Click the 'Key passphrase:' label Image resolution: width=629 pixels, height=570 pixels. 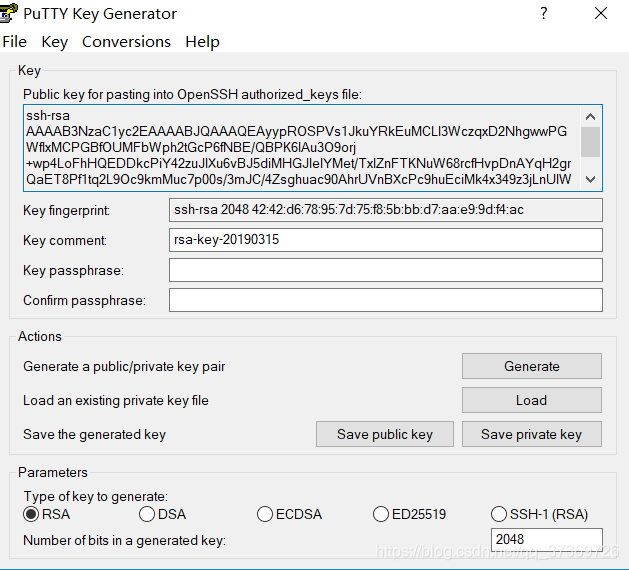tap(73, 270)
